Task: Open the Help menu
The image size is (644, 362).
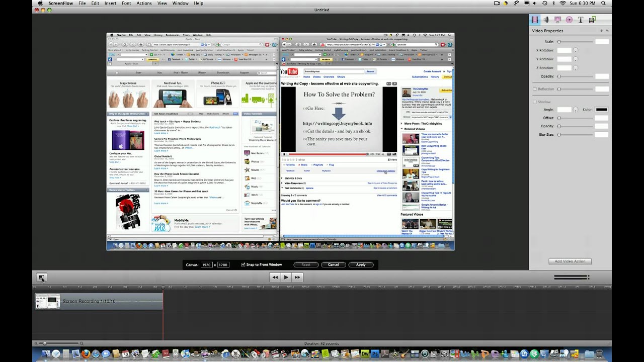Action: 199,3
